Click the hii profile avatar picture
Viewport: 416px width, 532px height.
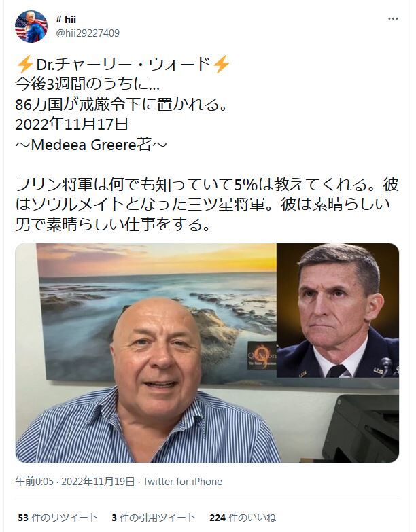[31, 26]
